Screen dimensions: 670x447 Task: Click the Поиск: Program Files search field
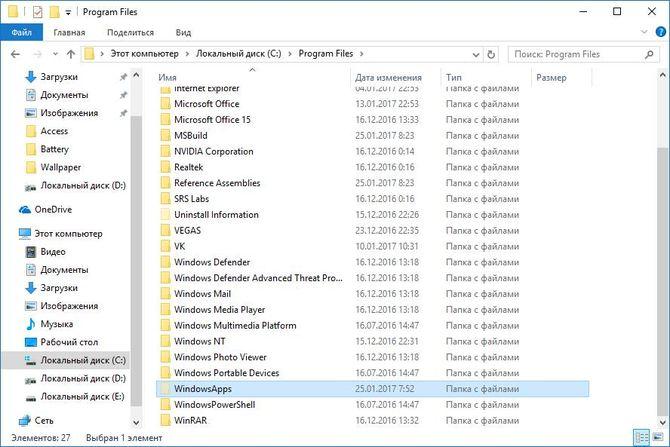point(583,54)
